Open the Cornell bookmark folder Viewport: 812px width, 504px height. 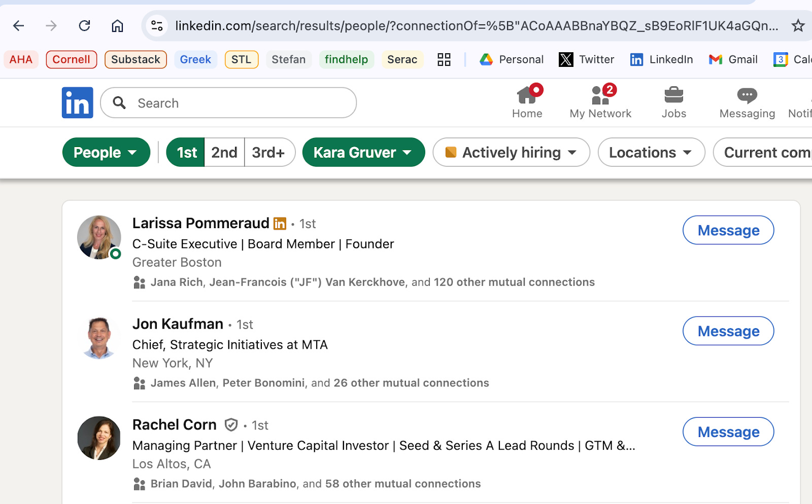(x=72, y=60)
